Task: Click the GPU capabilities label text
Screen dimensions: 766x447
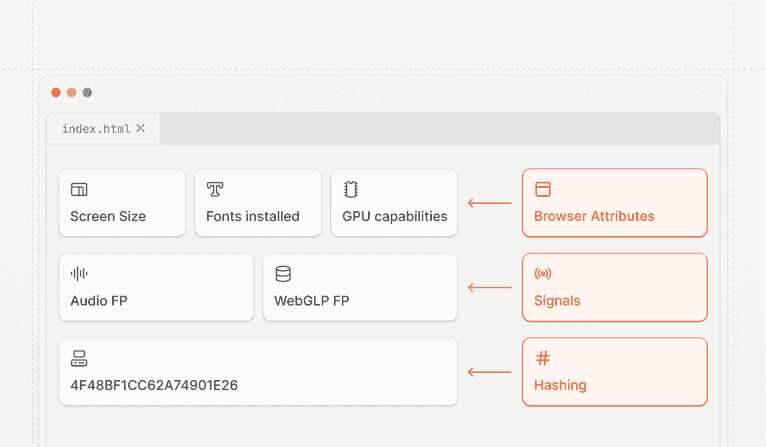Action: pos(394,216)
